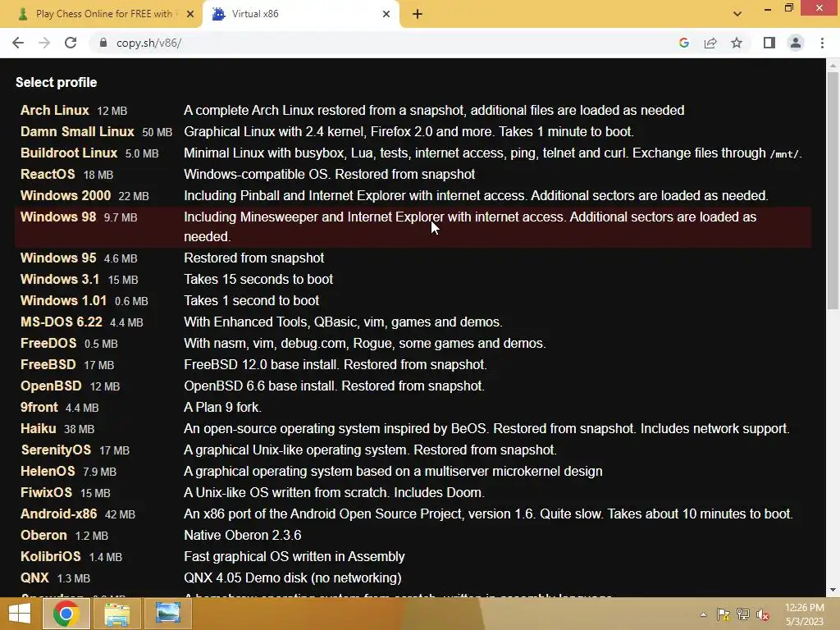Start the OpenBSD profile
840x630 pixels.
(x=51, y=387)
